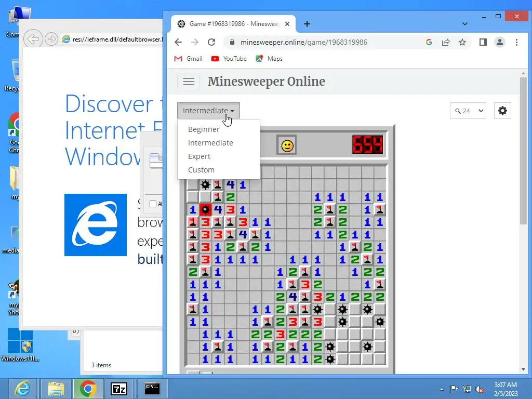
Task: Expand the Chrome tab search chevron
Action: [x=465, y=24]
